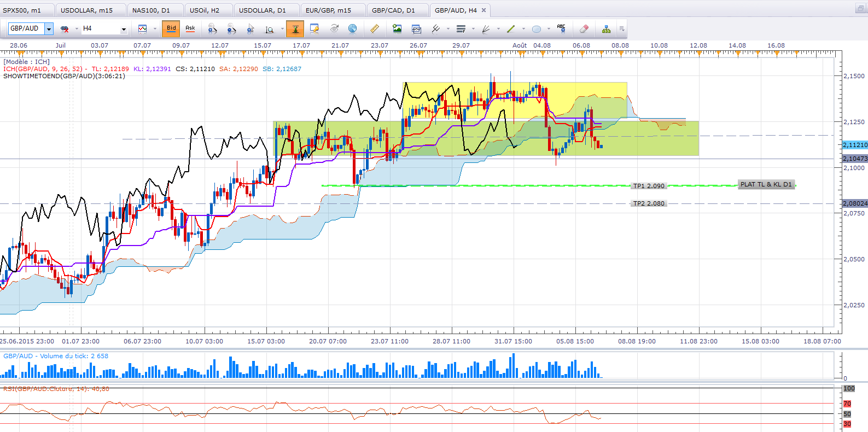Click the ABC add text label tool
Screen dimensions: 868x432
[x=561, y=28]
